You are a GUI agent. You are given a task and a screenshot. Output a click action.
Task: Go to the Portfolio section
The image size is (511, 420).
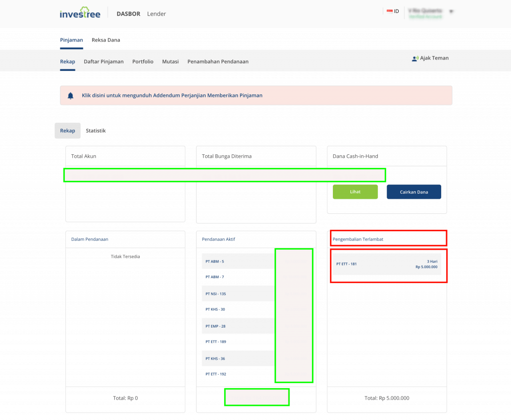[x=143, y=61]
